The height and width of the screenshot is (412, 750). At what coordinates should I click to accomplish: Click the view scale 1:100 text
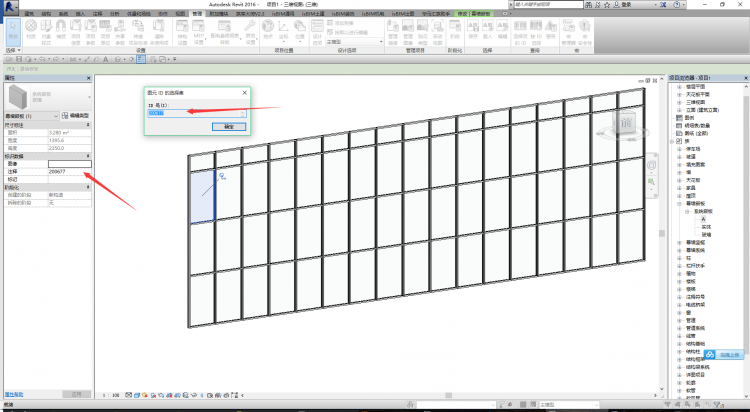pos(111,395)
